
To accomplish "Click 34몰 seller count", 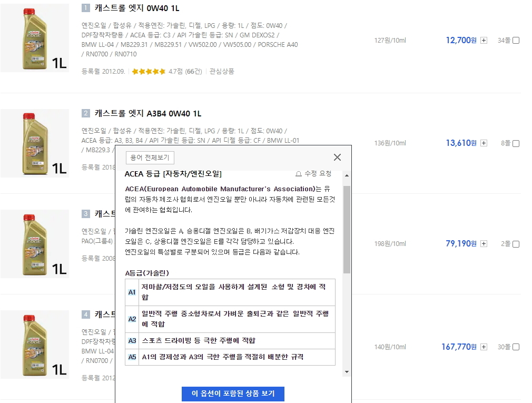I will coord(504,41).
